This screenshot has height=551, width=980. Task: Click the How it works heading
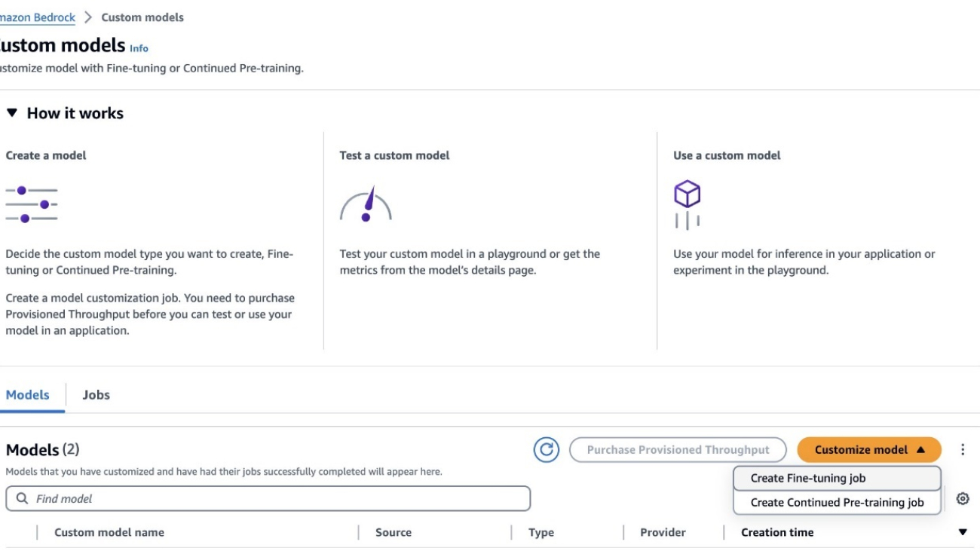pos(75,113)
